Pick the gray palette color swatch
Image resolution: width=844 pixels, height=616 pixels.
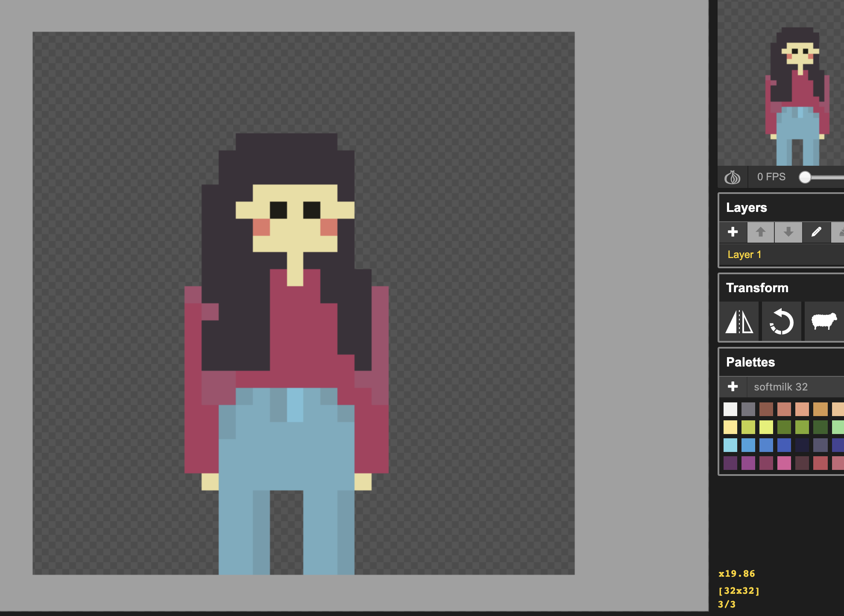[x=748, y=409]
